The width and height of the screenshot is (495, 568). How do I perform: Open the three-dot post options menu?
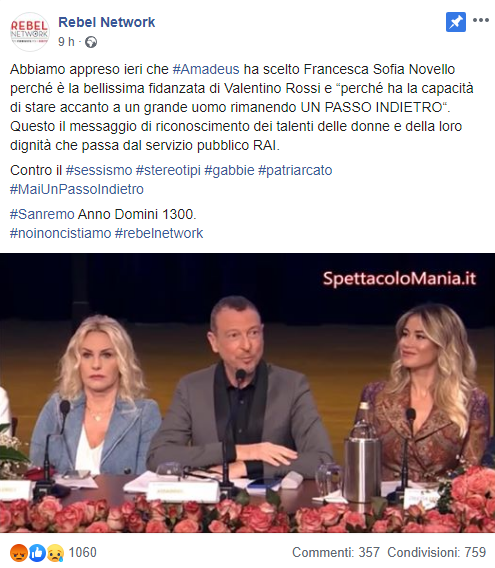click(x=481, y=20)
